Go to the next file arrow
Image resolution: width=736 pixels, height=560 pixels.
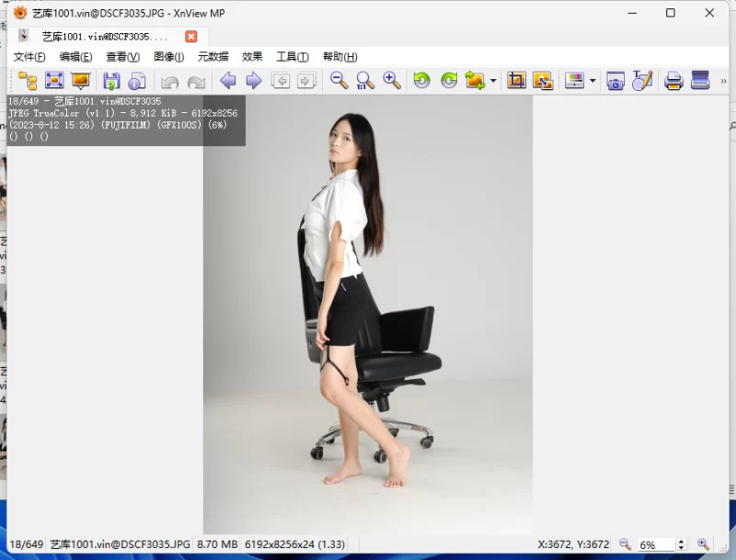pos(254,81)
